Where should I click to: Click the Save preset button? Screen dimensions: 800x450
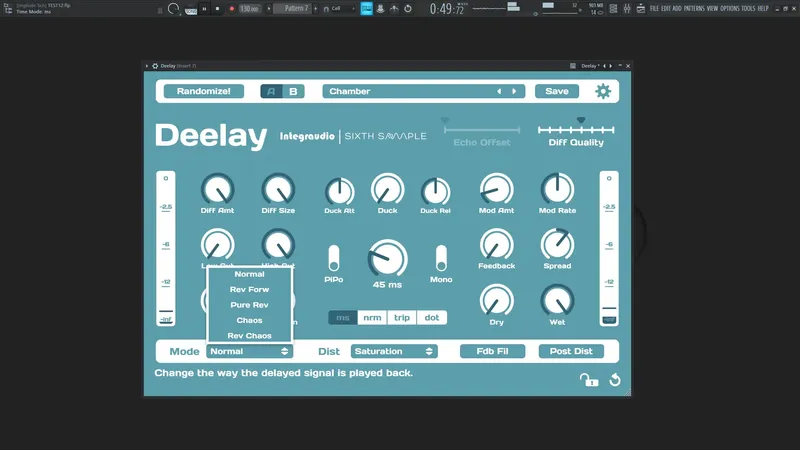[557, 91]
